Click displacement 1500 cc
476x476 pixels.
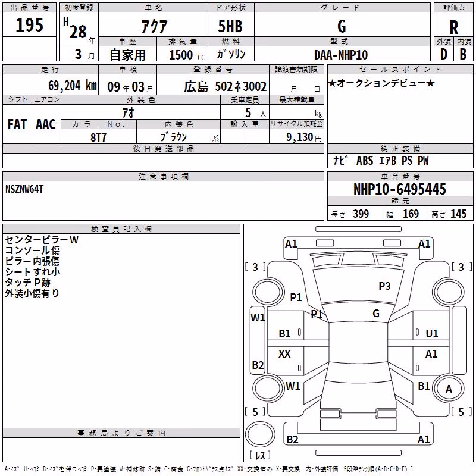(187, 55)
